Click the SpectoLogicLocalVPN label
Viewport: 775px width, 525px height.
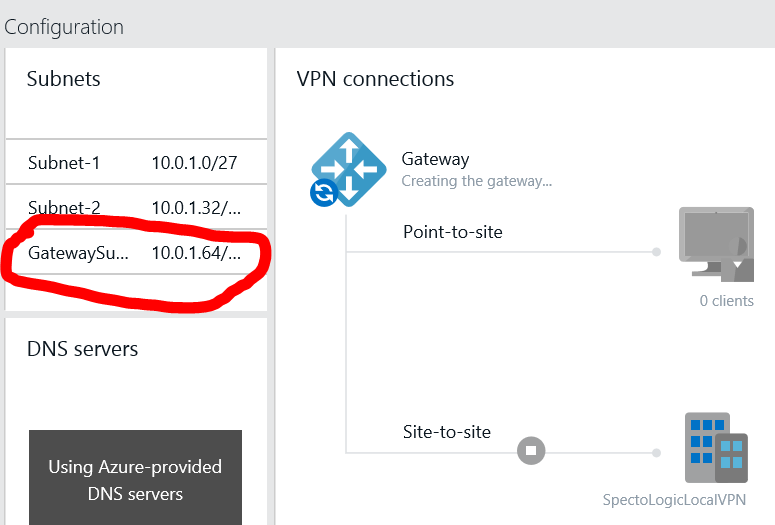(x=674, y=500)
